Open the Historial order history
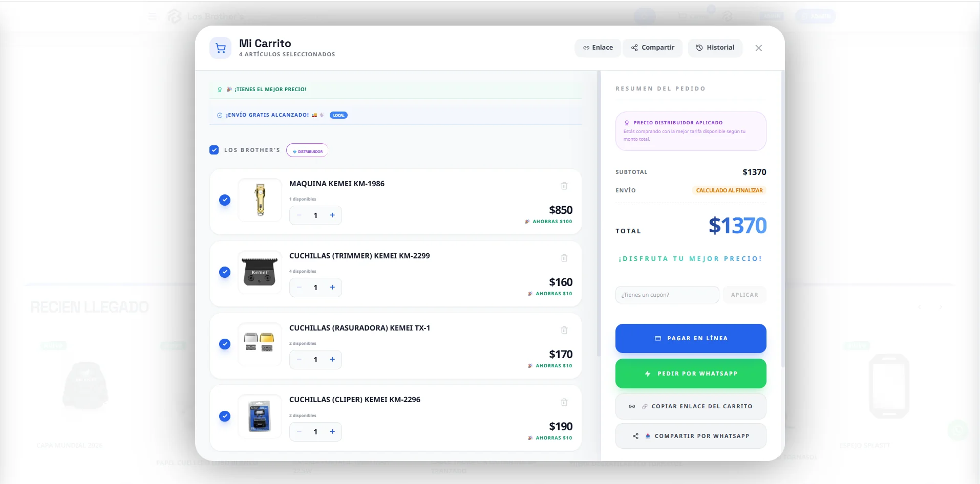Image resolution: width=980 pixels, height=484 pixels. coord(715,48)
